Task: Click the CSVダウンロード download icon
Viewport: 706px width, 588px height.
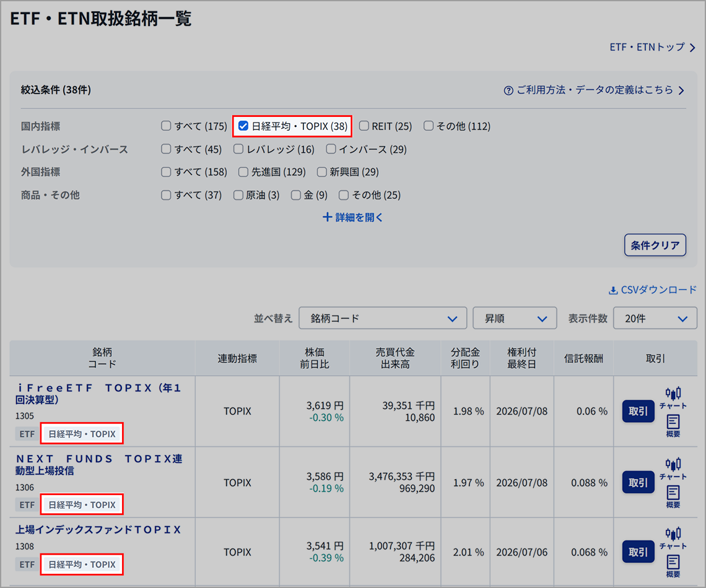Action: click(613, 289)
